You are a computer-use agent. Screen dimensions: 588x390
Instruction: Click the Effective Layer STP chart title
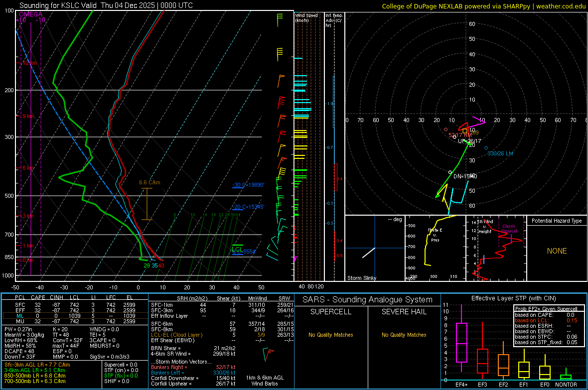(513, 298)
